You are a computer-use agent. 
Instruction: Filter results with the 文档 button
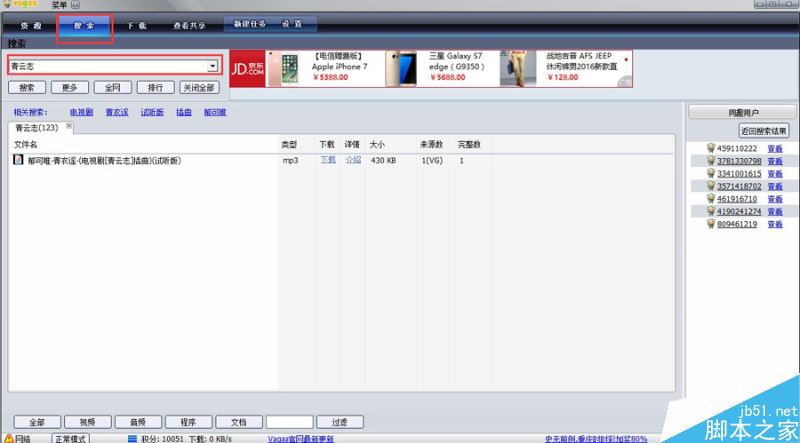239,422
